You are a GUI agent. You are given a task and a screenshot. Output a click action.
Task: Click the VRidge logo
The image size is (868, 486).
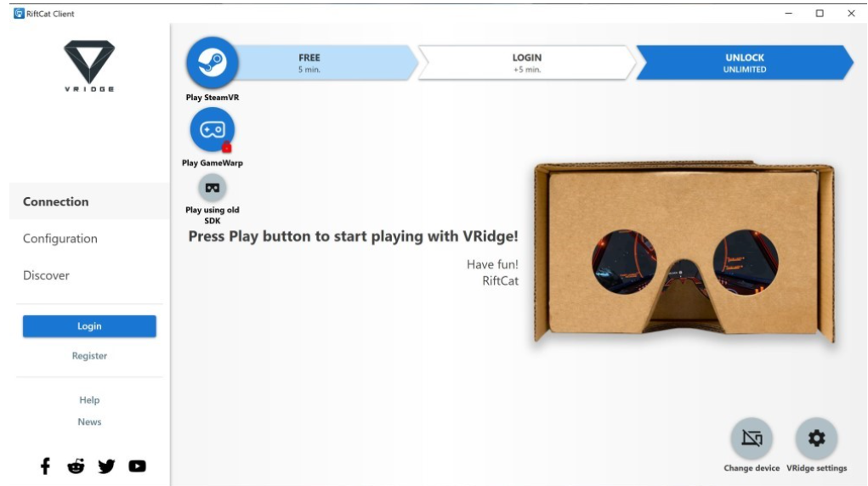point(89,65)
